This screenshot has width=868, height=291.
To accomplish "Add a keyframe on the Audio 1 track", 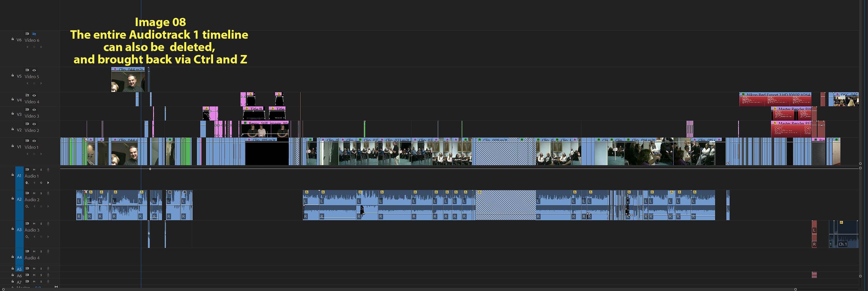I will point(41,183).
